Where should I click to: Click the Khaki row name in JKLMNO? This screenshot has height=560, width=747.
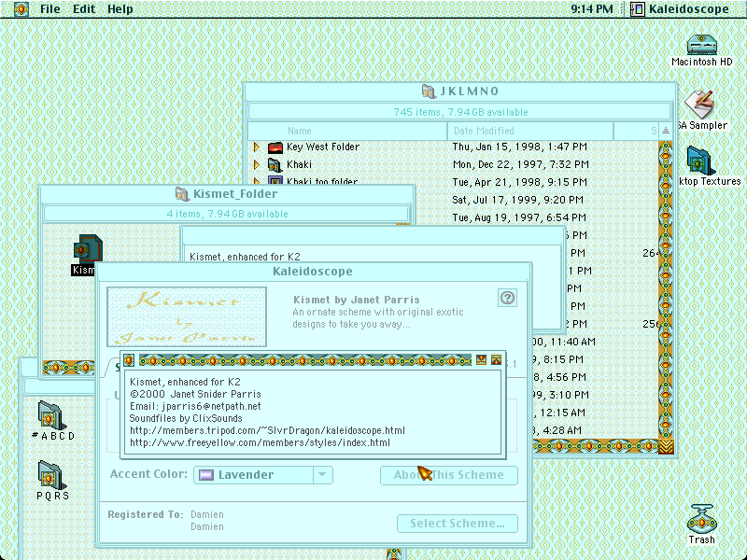pos(299,165)
